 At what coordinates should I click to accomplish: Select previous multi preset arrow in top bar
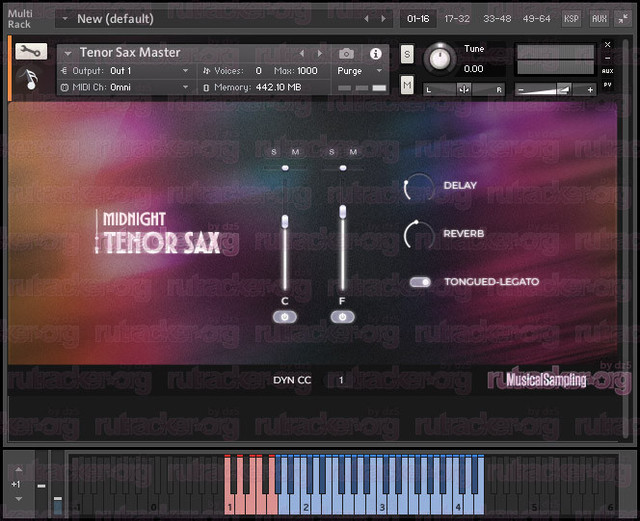point(366,19)
